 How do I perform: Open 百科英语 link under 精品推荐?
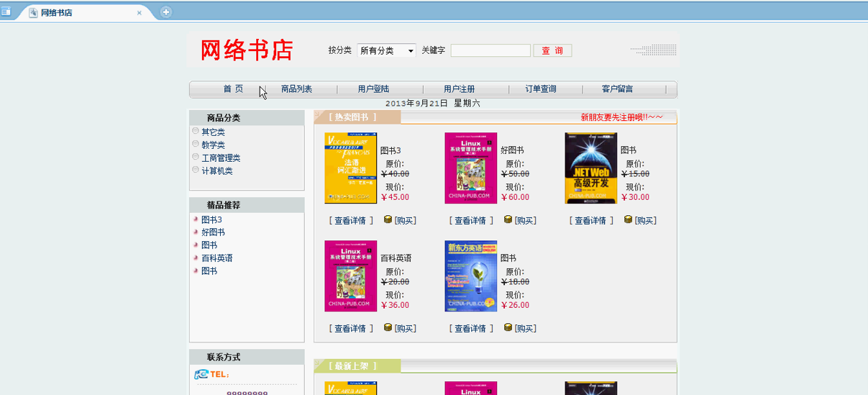(x=217, y=258)
